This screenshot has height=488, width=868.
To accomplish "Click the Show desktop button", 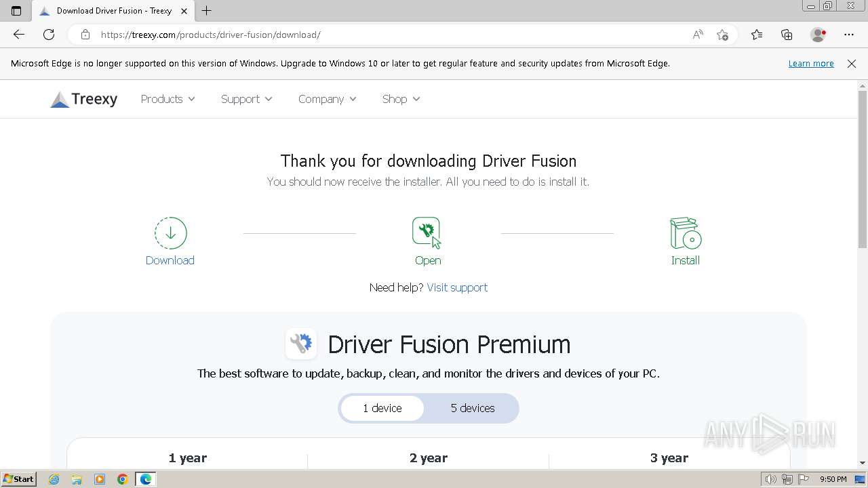I will pos(861,479).
